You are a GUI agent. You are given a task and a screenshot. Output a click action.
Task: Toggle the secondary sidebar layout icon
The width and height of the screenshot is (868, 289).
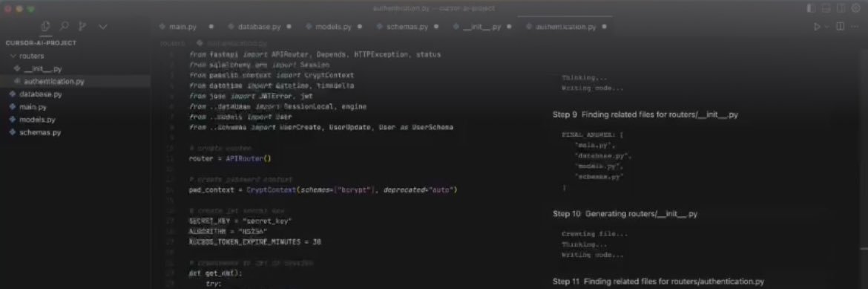tap(841, 8)
